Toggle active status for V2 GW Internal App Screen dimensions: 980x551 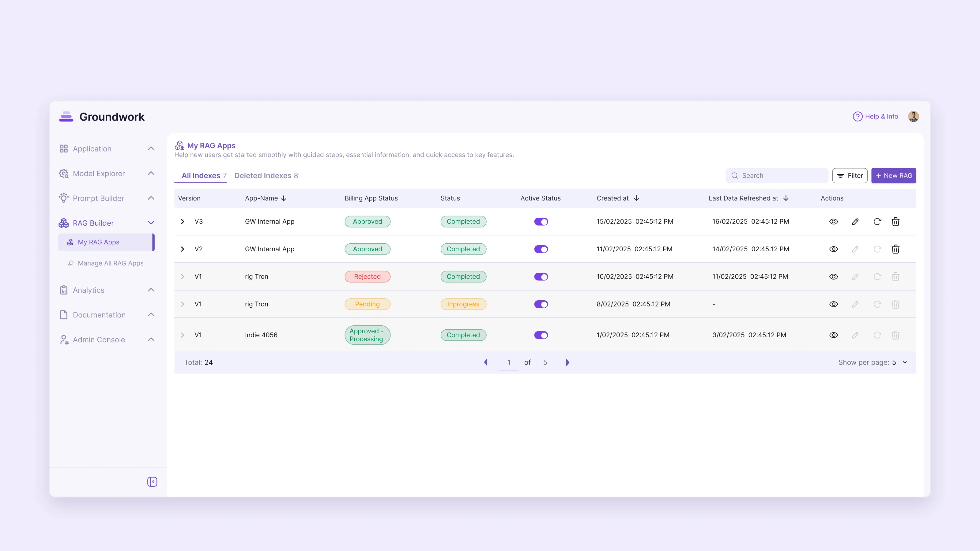point(541,249)
